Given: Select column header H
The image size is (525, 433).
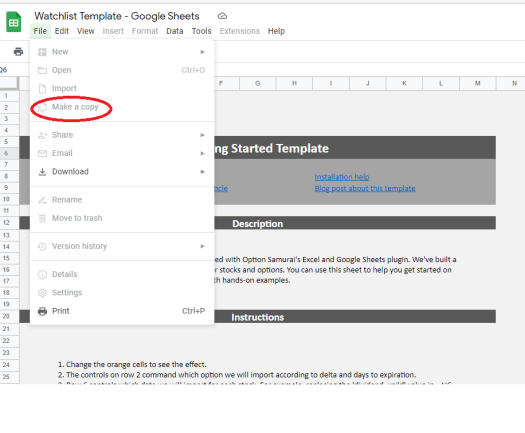Looking at the screenshot, I should pyautogui.click(x=294, y=83).
